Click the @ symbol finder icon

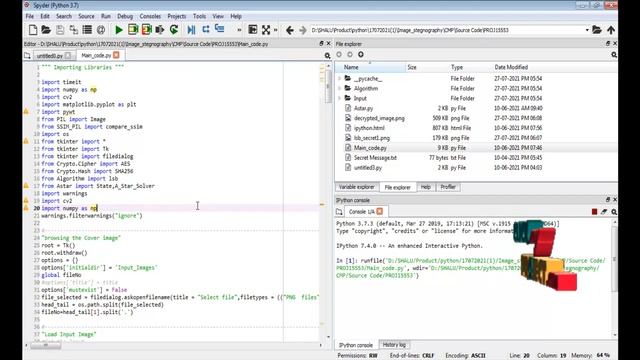click(101, 30)
